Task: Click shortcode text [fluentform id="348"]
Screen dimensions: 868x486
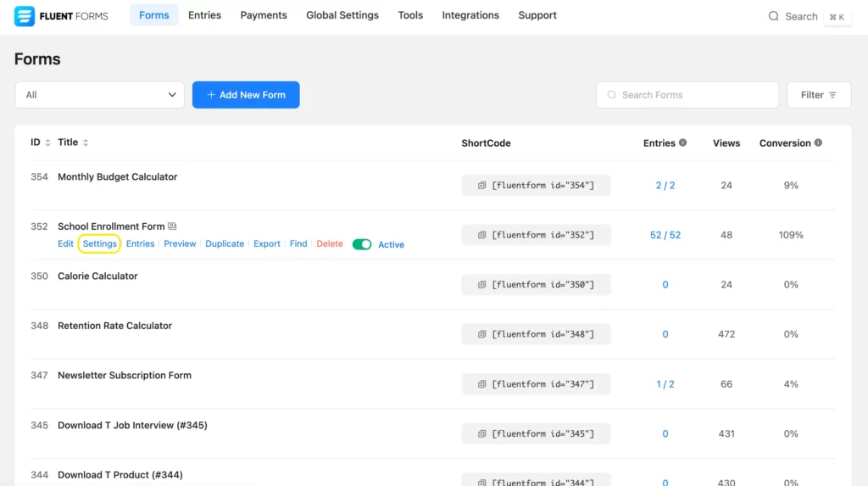Action: (x=543, y=334)
